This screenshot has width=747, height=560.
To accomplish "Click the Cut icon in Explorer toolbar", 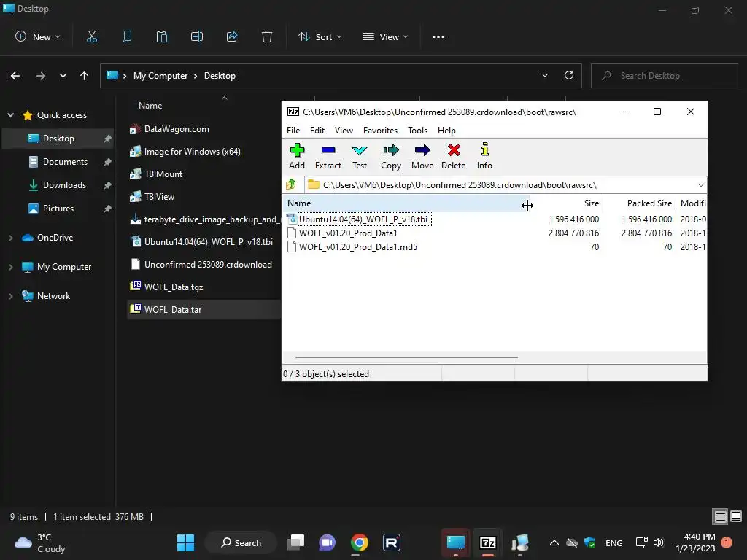I will tap(91, 36).
